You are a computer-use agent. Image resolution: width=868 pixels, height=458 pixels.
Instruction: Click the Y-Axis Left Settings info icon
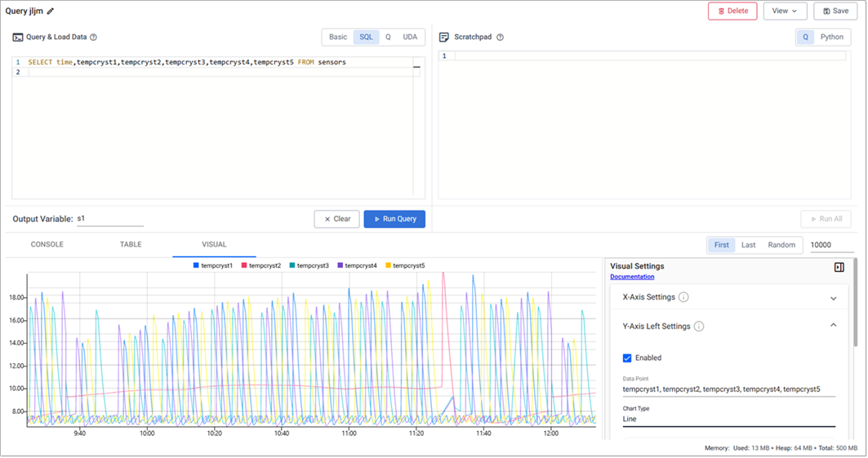click(699, 327)
